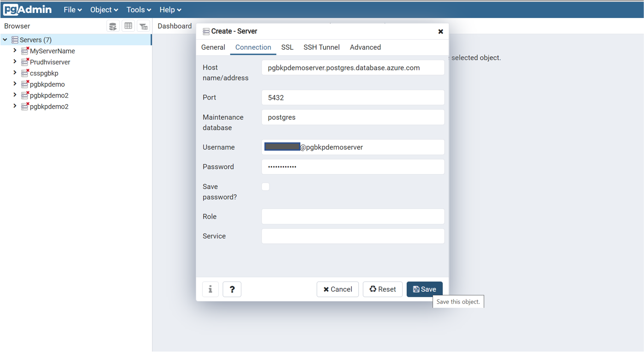Viewport: 644px width, 352px height.
Task: Save the new server configuration
Action: click(424, 289)
